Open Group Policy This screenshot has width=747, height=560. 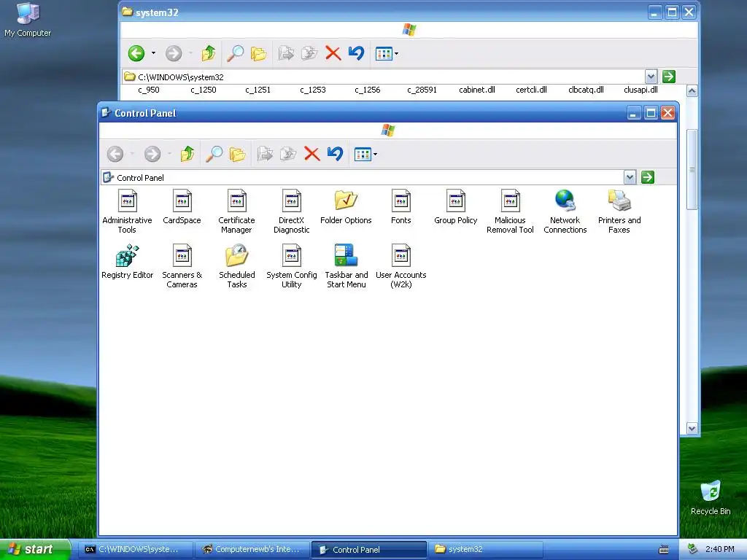455,207
